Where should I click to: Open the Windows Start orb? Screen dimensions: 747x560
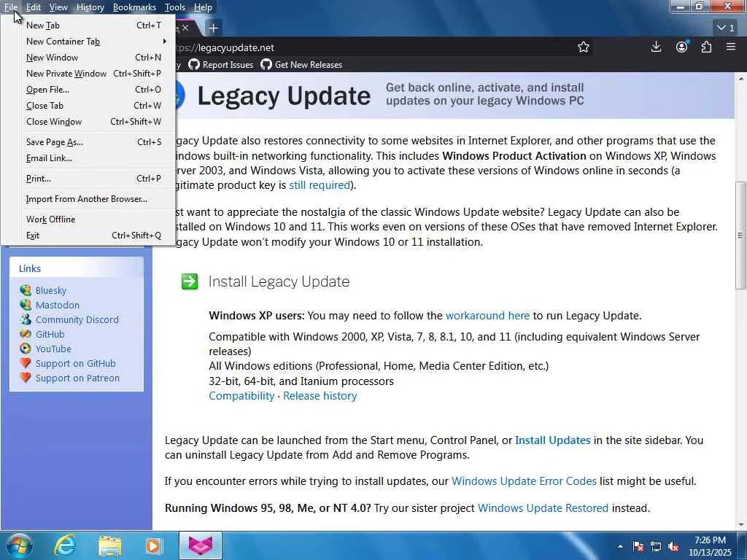[19, 545]
